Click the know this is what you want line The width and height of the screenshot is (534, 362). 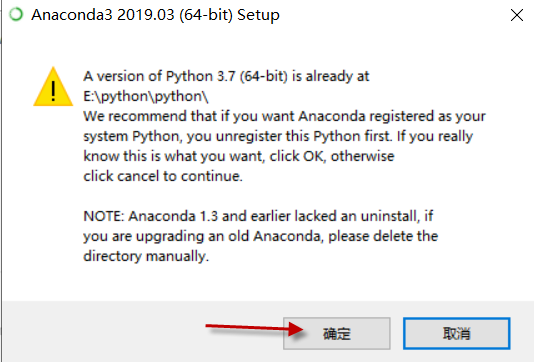click(x=239, y=156)
